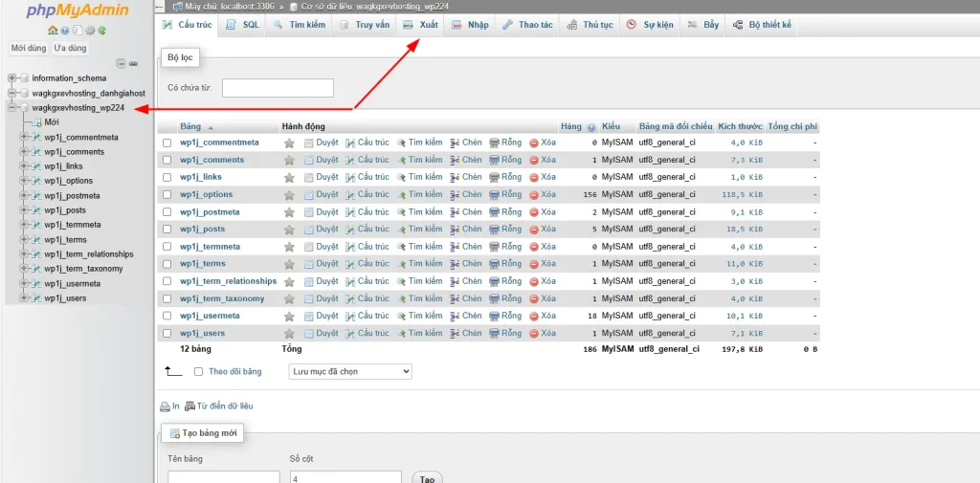Image resolution: width=980 pixels, height=483 pixels.
Task: Tick the wp1j_options row checkbox
Action: [167, 195]
